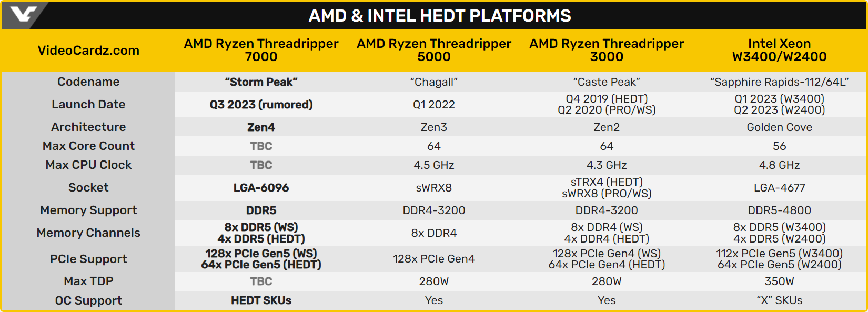Select the AMD Ryzen Threadripper 7000 column header
This screenshot has height=312, width=868.
(261, 50)
